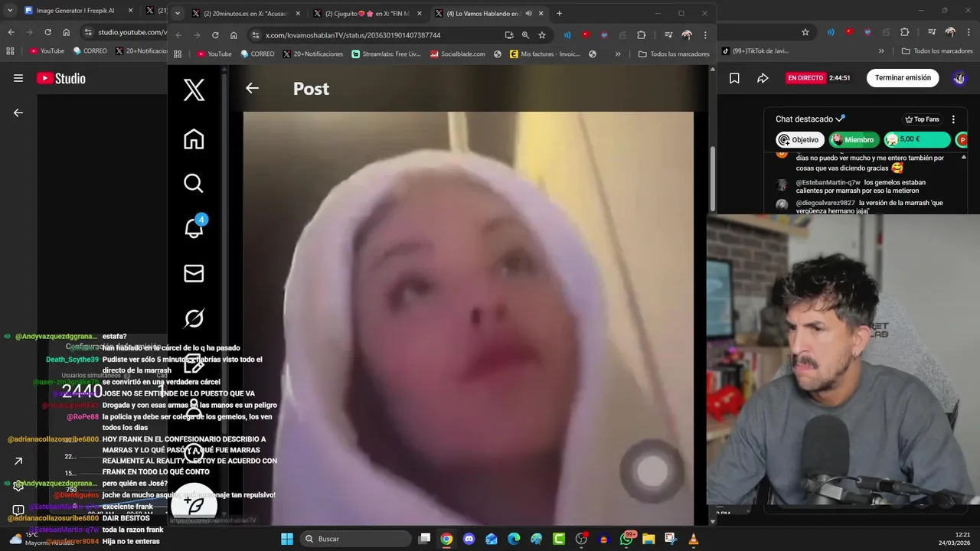Click the bookmark icon in Studio header
Viewport: 980px width, 551px height.
(x=734, y=78)
